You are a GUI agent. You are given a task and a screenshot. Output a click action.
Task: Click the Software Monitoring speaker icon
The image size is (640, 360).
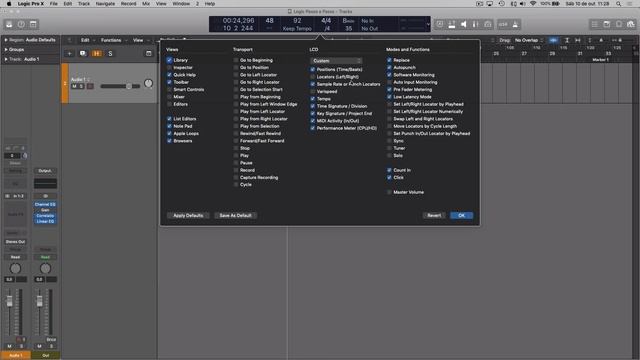tap(464, 24)
